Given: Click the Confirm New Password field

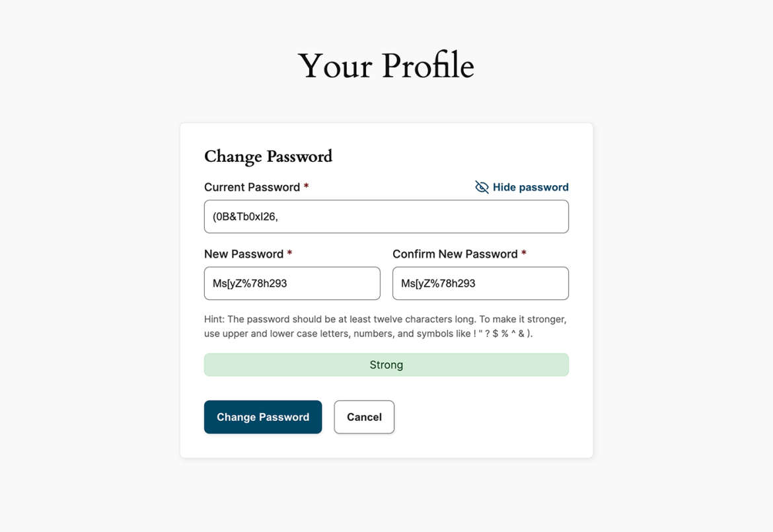Looking at the screenshot, I should pos(480,283).
